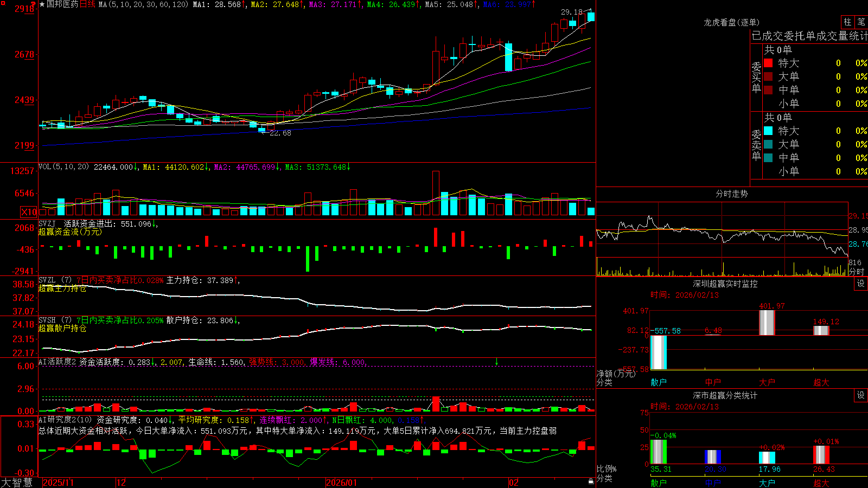The height and width of the screenshot is (488, 868).
Task: Switch 龙虎看盘 to 笔 view
Action: coord(861,22)
